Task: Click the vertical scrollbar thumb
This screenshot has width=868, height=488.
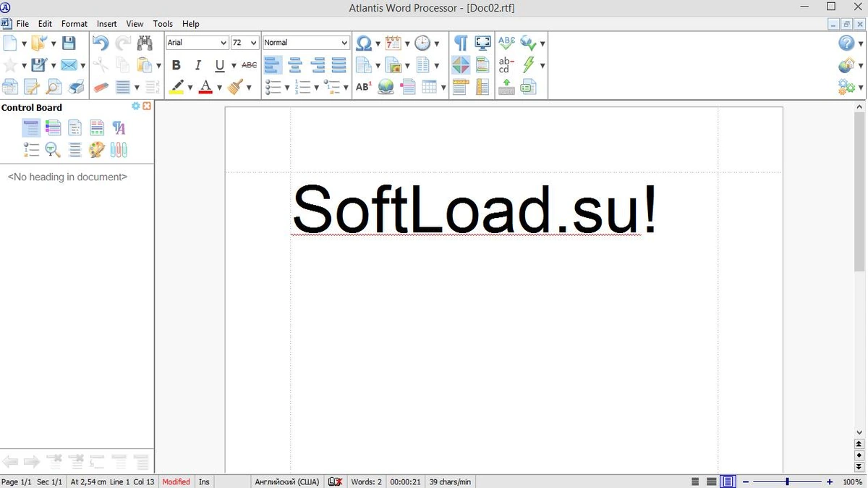Action: click(859, 192)
